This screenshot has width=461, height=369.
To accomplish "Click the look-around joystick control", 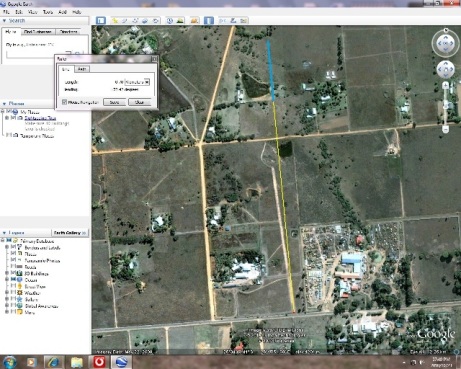I will [x=446, y=43].
